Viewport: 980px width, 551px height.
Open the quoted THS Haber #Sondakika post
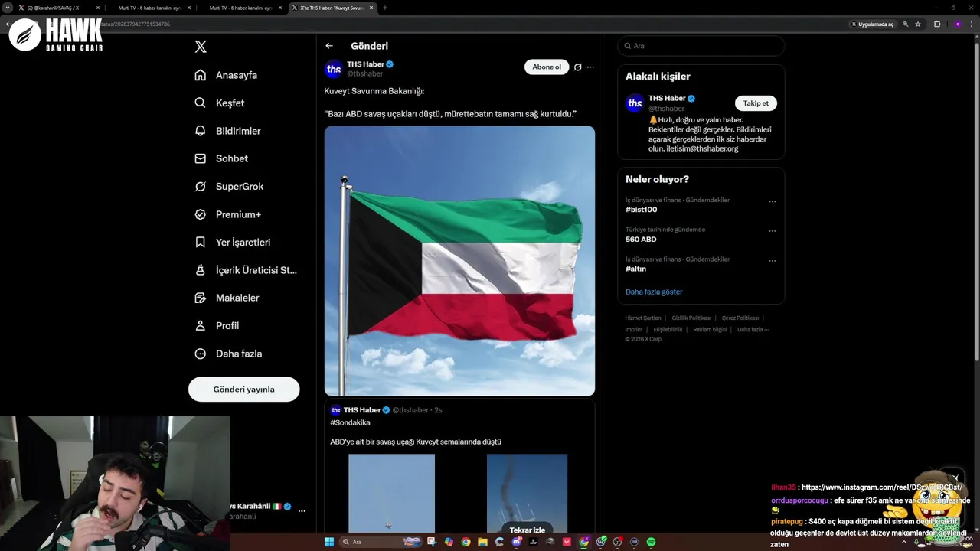459,465
